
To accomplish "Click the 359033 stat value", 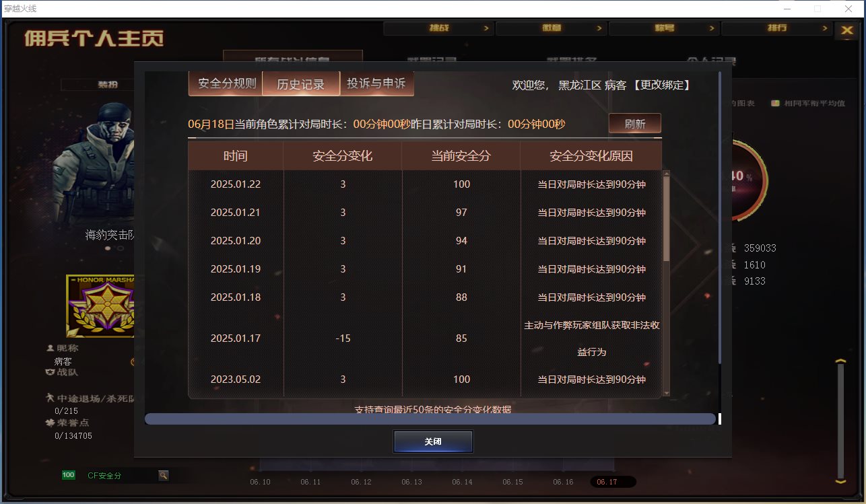I will pos(760,248).
